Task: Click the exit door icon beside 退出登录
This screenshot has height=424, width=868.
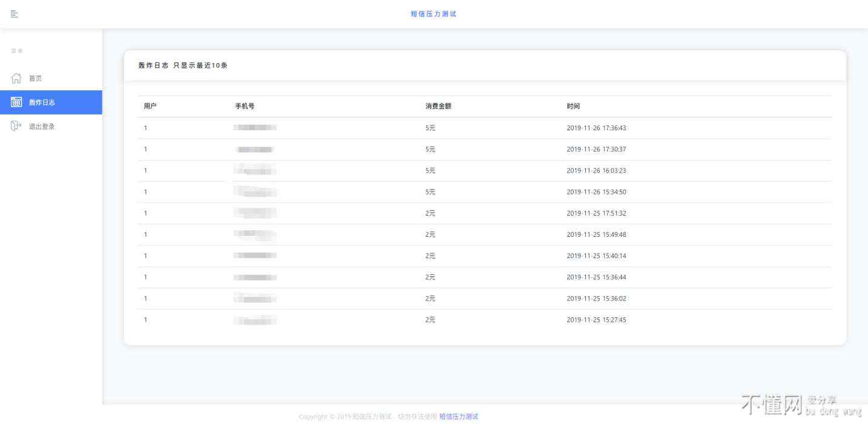Action: click(16, 126)
